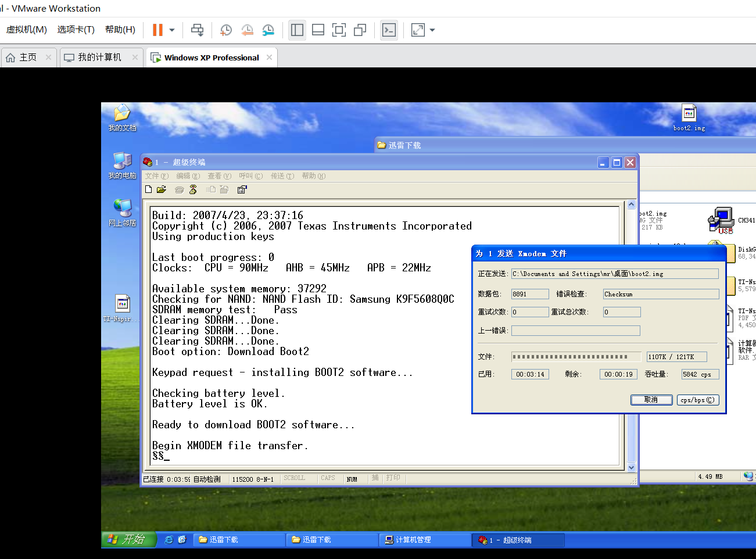Open the 帮助(H) menu in VMware
Screen dimensions: 756x559
tap(120, 30)
